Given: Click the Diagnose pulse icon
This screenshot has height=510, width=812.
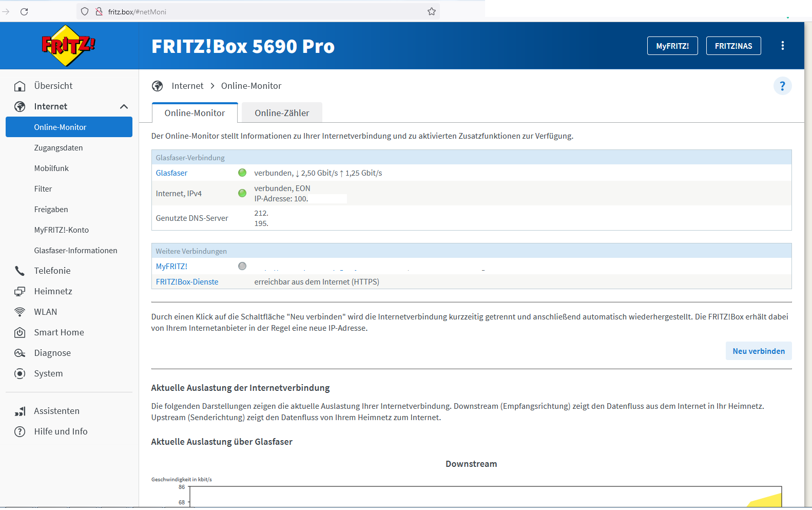Looking at the screenshot, I should (20, 353).
